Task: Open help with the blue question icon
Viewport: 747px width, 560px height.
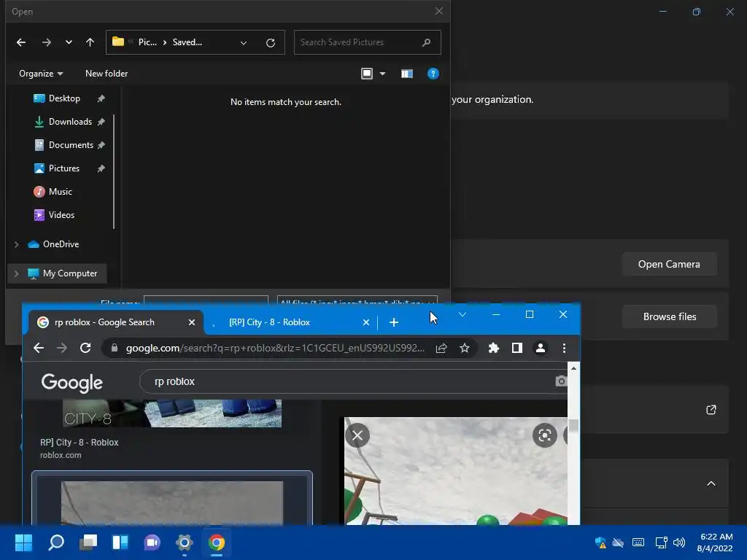Action: click(433, 74)
